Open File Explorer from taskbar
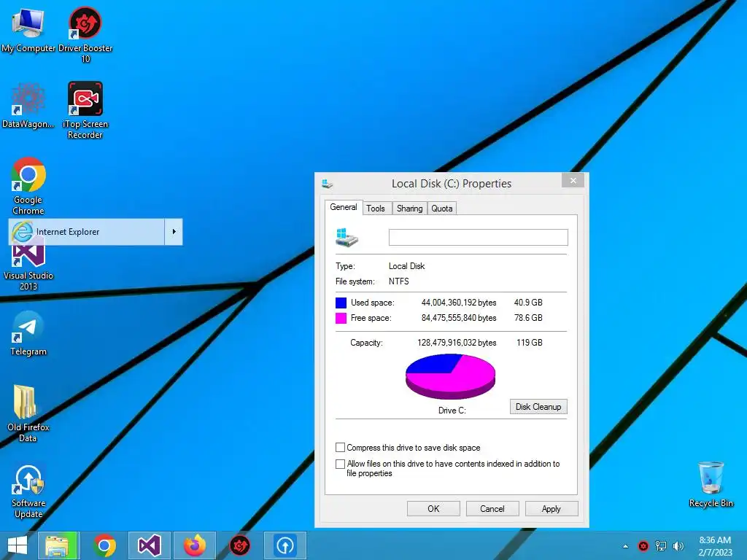 57,545
